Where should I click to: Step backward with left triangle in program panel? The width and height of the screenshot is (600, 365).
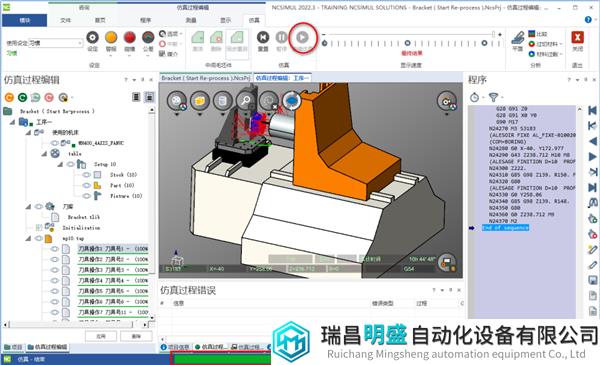592,141
